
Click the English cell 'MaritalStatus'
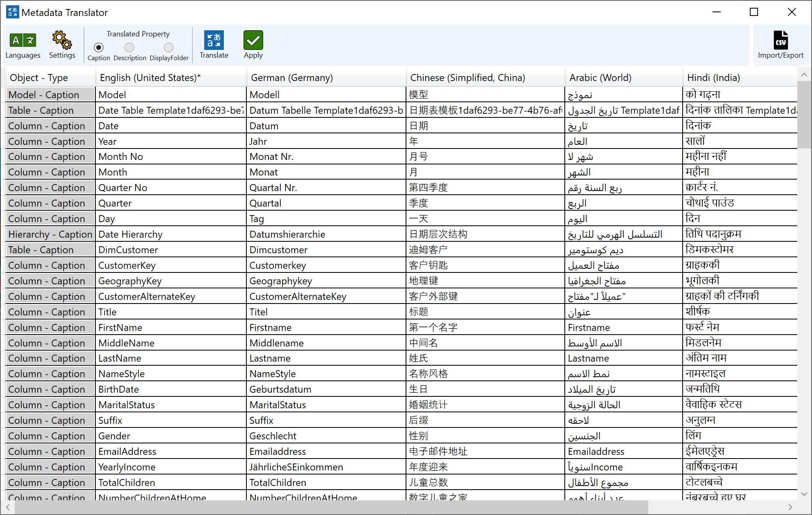(171, 405)
